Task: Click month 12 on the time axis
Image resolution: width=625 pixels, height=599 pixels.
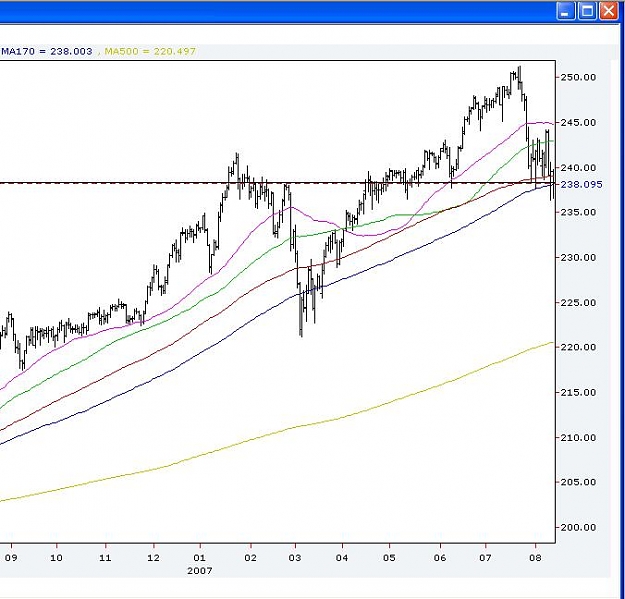Action: pos(153,558)
